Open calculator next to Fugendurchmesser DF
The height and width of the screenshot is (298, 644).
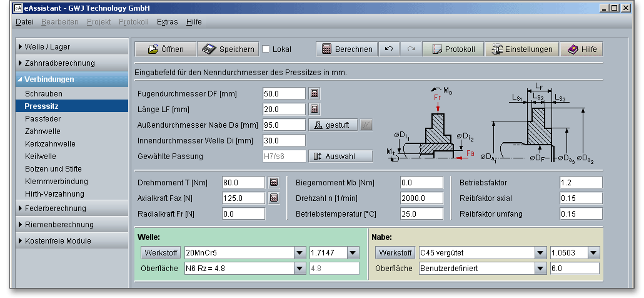click(315, 93)
